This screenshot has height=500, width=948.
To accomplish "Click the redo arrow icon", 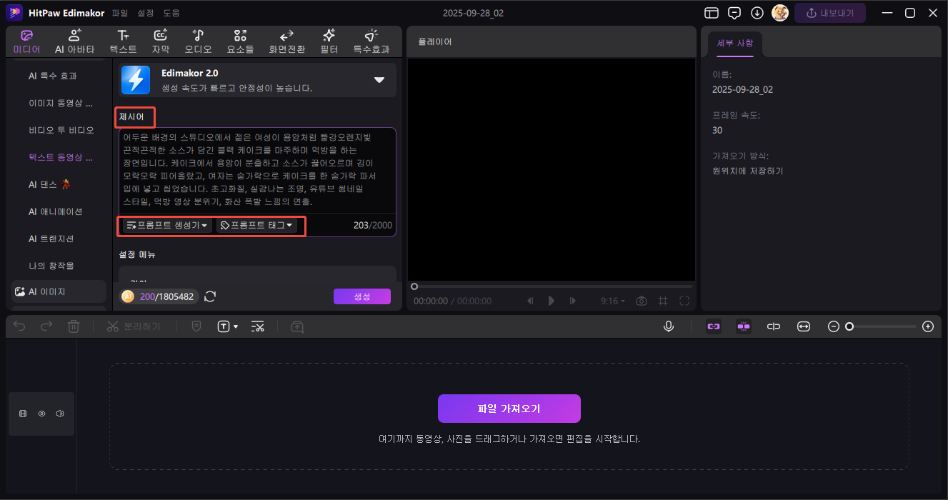I will pos(47,326).
